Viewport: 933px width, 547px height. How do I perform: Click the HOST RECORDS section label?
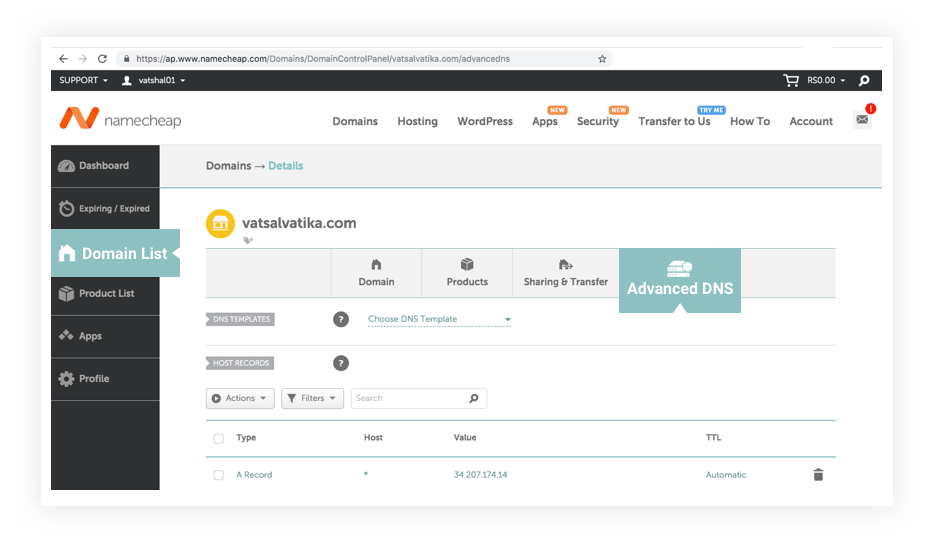[x=240, y=363]
